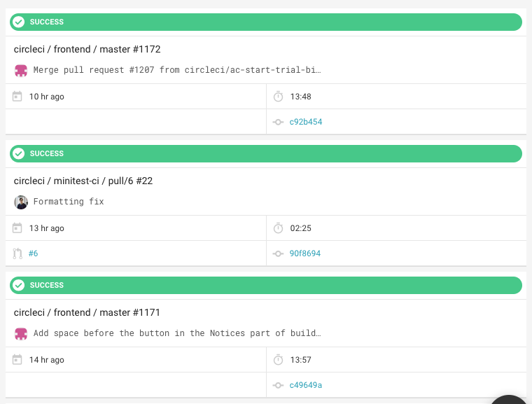Click the pink avatar beside the Add space commit
Image resolution: width=532 pixels, height=404 pixels.
point(21,333)
